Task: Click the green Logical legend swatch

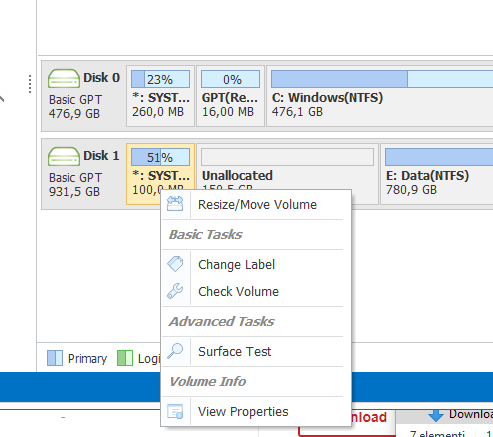Action: (x=125, y=358)
